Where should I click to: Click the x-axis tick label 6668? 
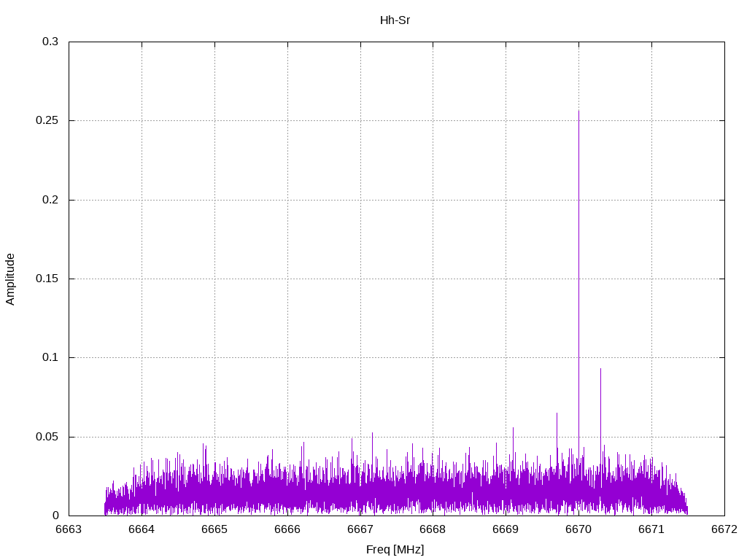(433, 529)
